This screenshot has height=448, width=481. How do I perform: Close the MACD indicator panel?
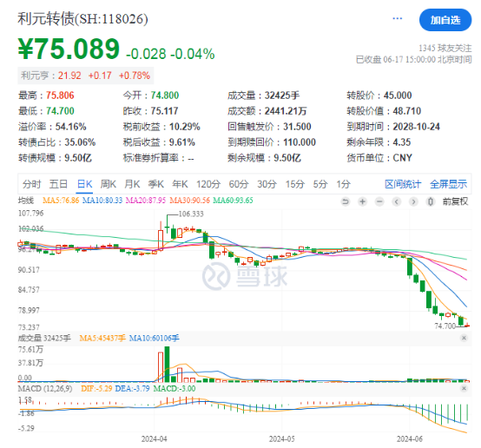(x=464, y=388)
